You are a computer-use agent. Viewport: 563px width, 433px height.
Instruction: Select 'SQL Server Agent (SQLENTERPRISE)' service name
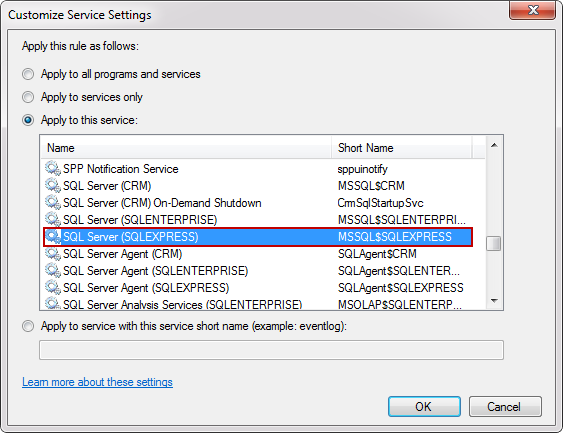(x=155, y=271)
